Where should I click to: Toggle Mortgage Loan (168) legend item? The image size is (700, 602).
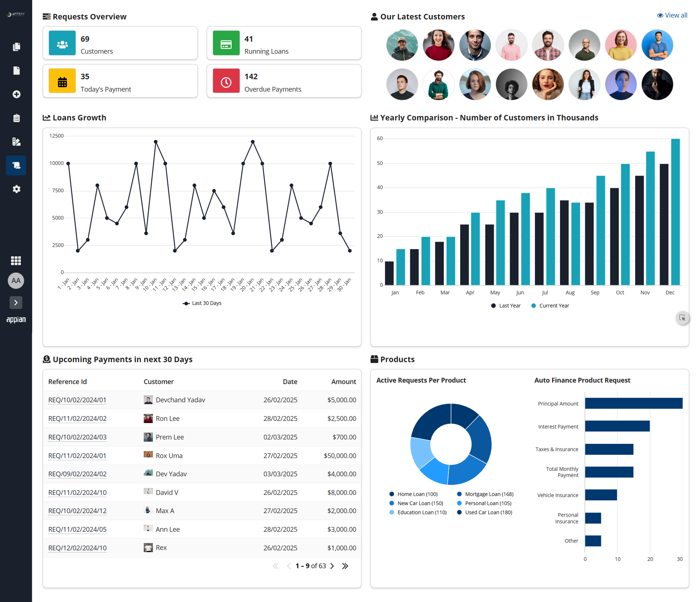(x=485, y=494)
